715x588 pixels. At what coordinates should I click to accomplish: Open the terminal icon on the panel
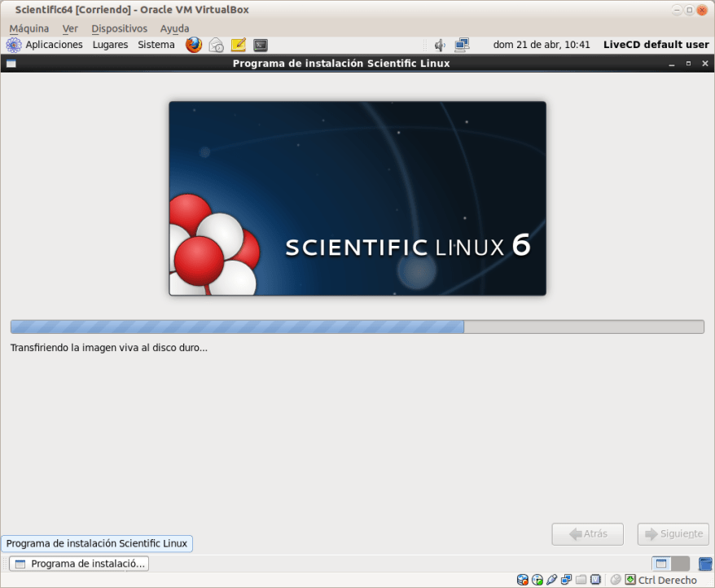click(260, 45)
